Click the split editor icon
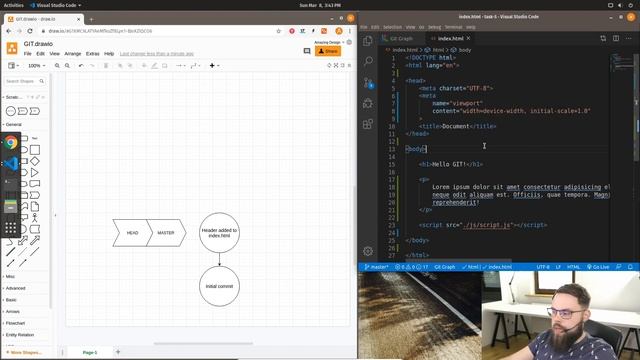 [616, 38]
